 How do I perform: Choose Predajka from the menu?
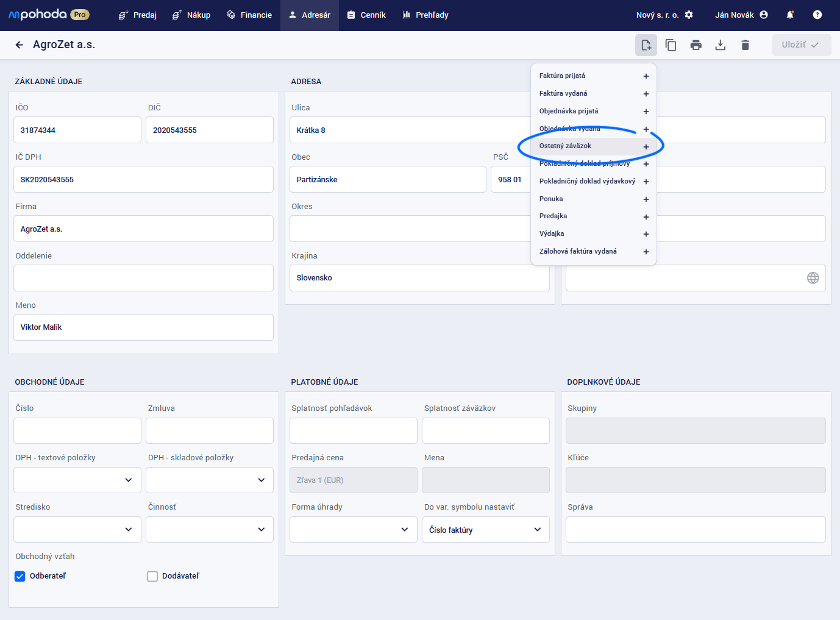click(x=594, y=216)
